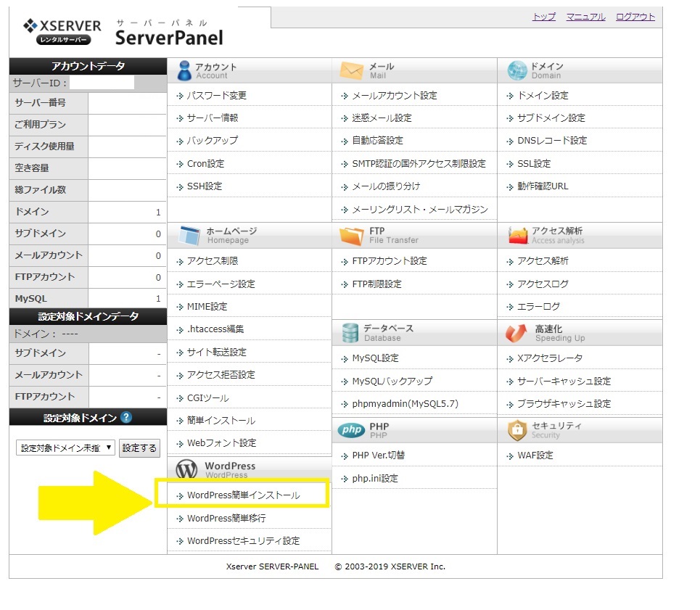Open FTPアカウント設定

point(390,261)
